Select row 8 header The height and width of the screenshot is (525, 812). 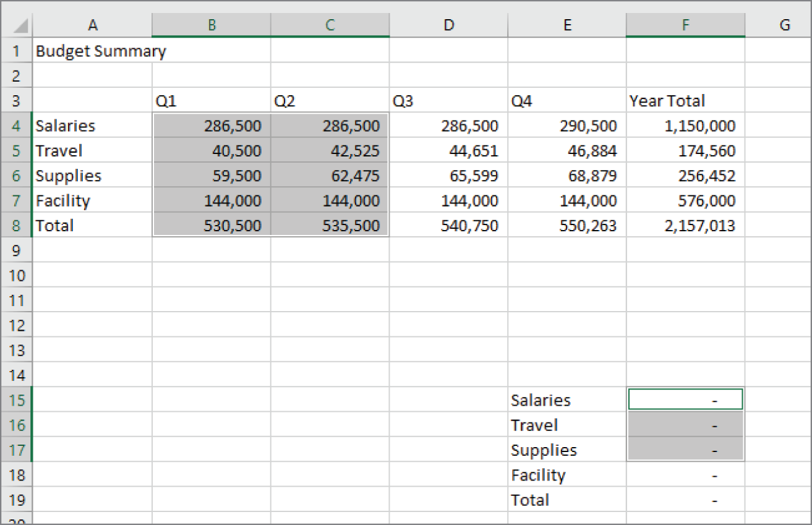point(17,225)
